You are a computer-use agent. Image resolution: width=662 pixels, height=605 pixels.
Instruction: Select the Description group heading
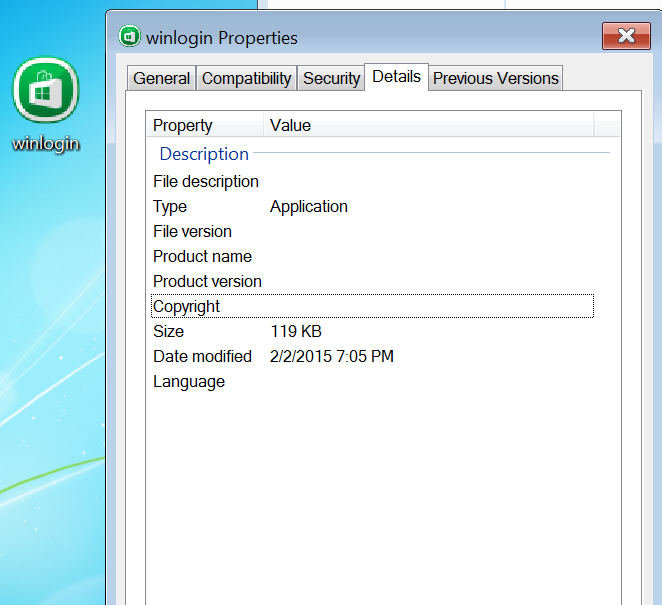click(x=204, y=154)
